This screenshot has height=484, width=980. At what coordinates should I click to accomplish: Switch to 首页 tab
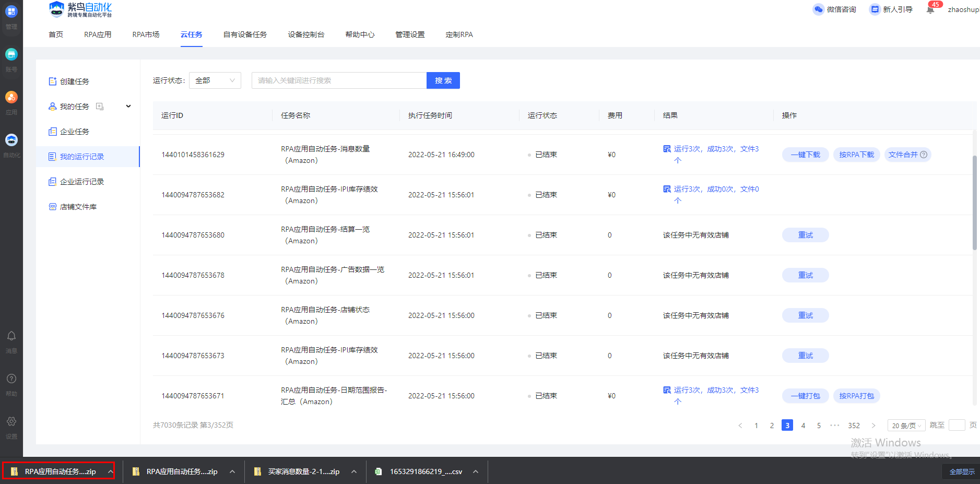point(56,34)
